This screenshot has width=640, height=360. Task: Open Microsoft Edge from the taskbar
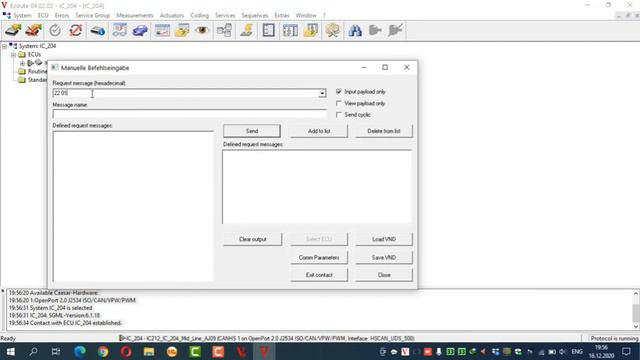click(x=80, y=351)
